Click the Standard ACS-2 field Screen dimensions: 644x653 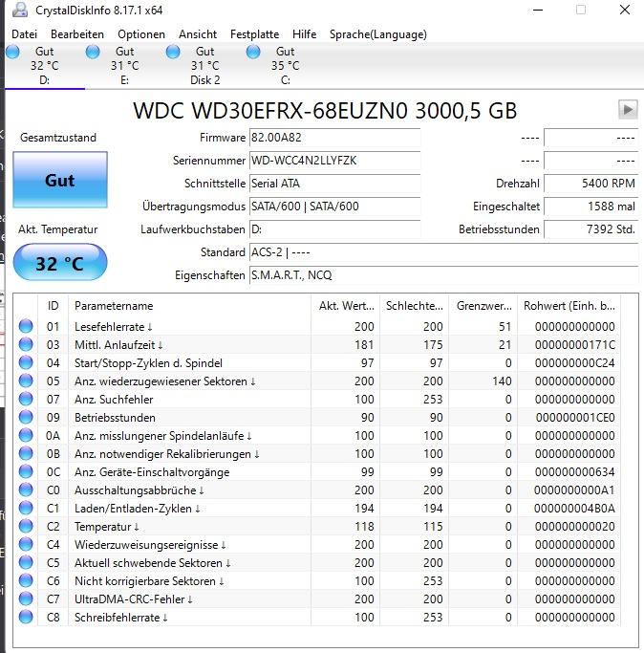pyautogui.click(x=443, y=252)
